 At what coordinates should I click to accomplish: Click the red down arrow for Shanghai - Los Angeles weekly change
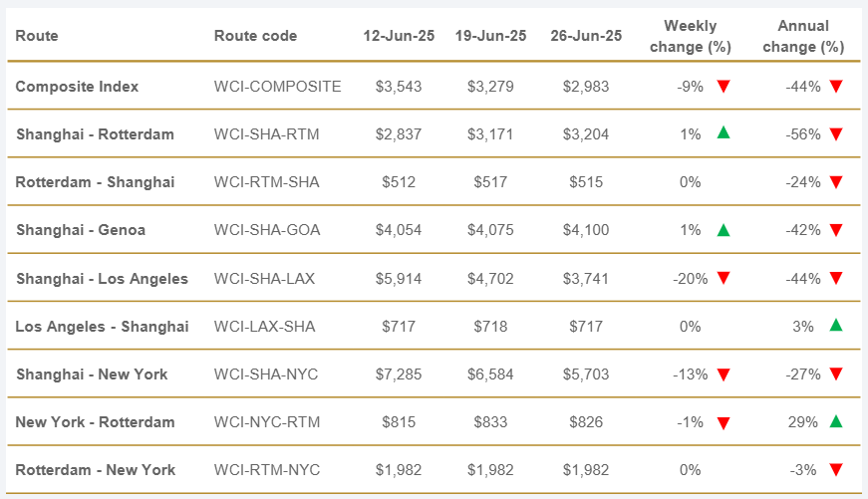tap(723, 279)
